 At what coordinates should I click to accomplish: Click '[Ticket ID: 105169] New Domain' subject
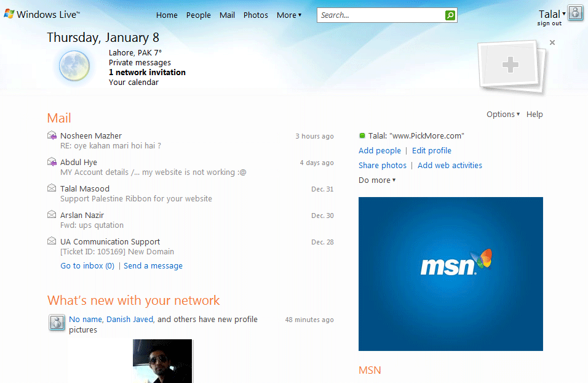pyautogui.click(x=117, y=252)
